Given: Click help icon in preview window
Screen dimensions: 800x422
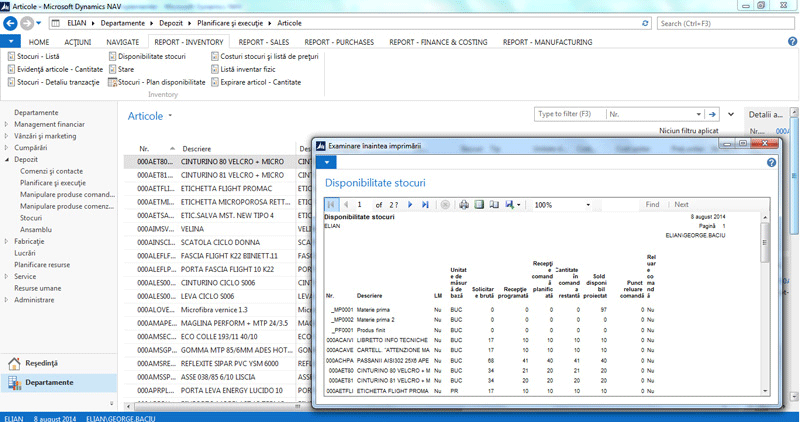Looking at the screenshot, I should [x=771, y=162].
